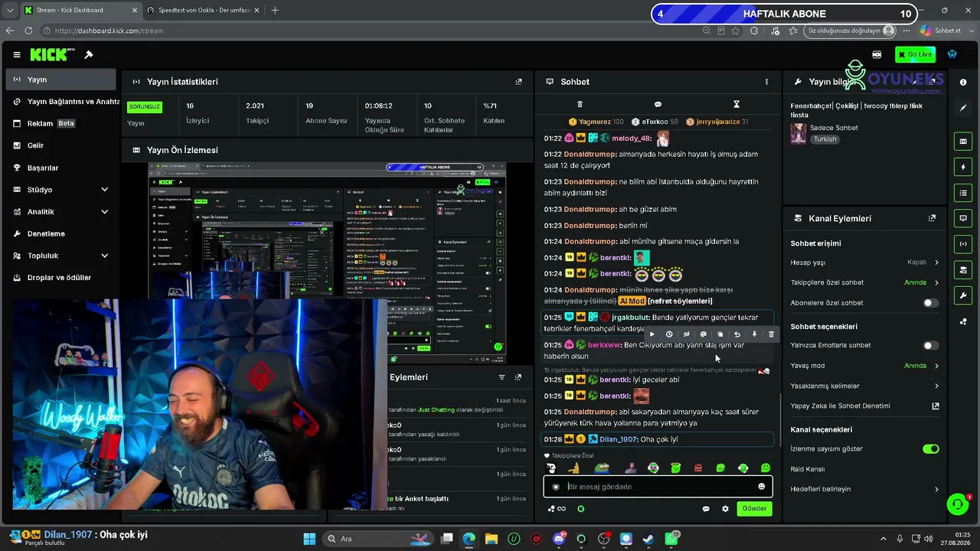
Task: Delete the hovered chat message
Action: pos(771,334)
